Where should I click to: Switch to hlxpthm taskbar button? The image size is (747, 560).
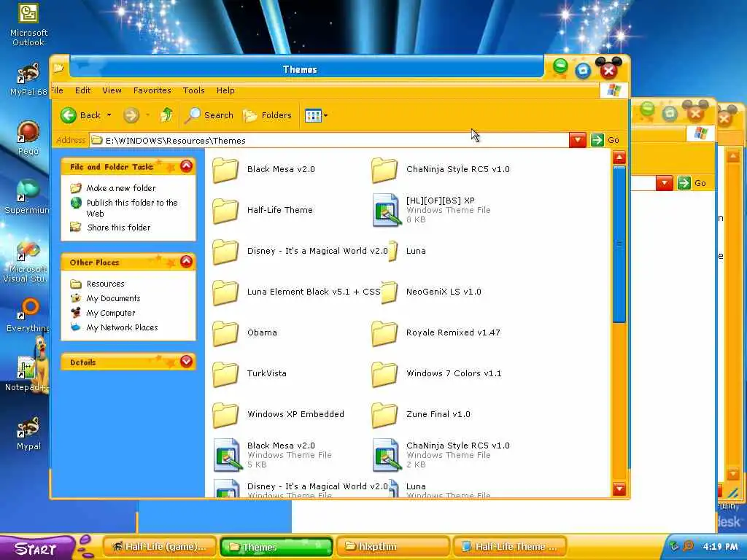click(393, 547)
